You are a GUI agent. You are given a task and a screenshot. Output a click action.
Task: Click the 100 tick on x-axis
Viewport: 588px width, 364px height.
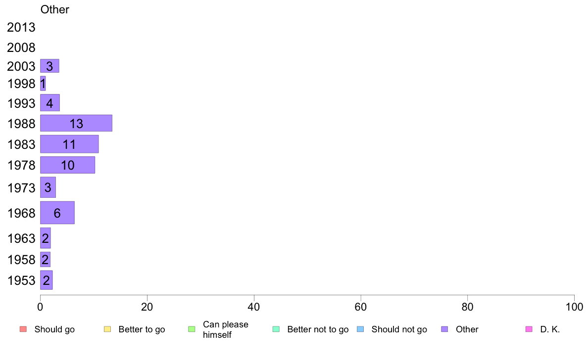point(574,307)
